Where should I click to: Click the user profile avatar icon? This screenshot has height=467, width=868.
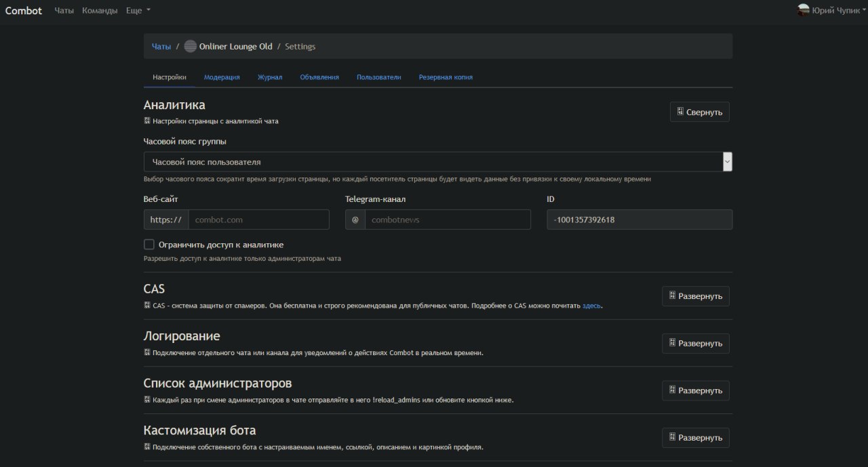click(804, 10)
